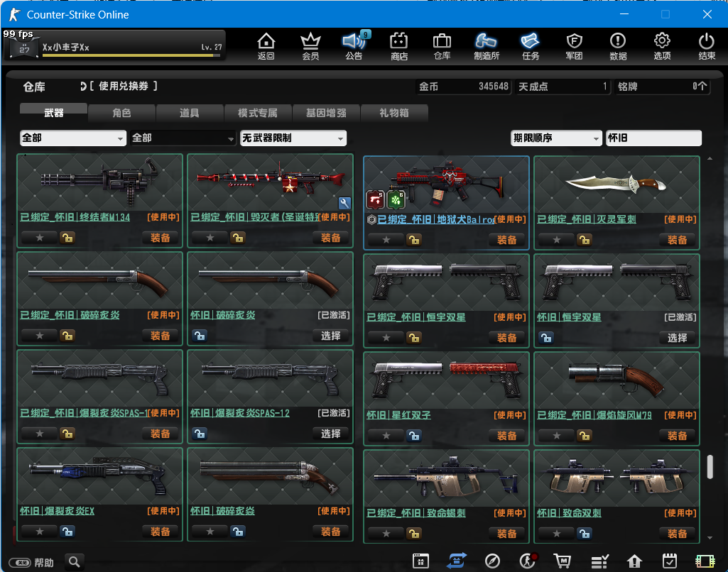Click the 怀旧|破碎炙焱 weapon name link
The width and height of the screenshot is (728, 572).
(x=222, y=511)
